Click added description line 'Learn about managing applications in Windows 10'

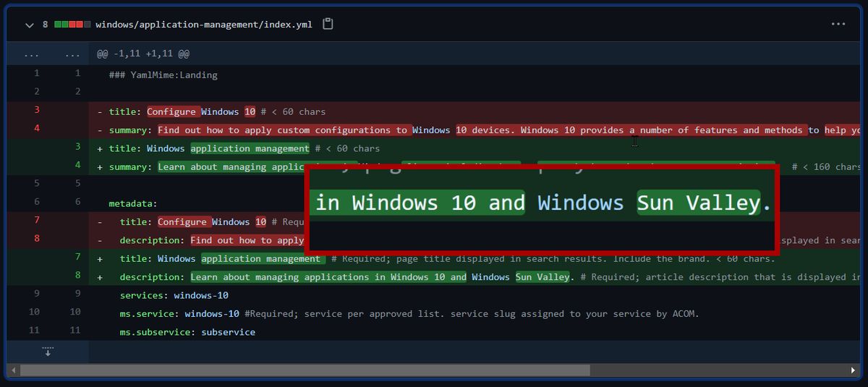pyautogui.click(x=475, y=277)
